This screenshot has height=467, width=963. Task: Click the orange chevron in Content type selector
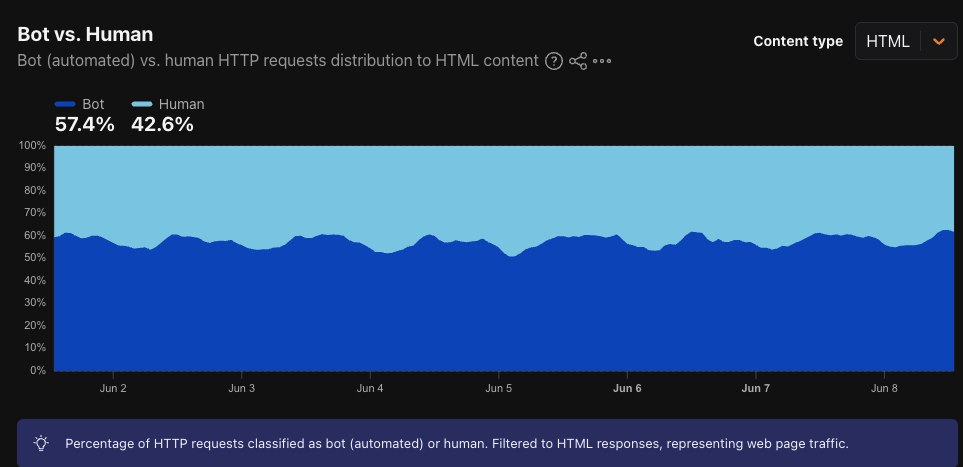(938, 41)
